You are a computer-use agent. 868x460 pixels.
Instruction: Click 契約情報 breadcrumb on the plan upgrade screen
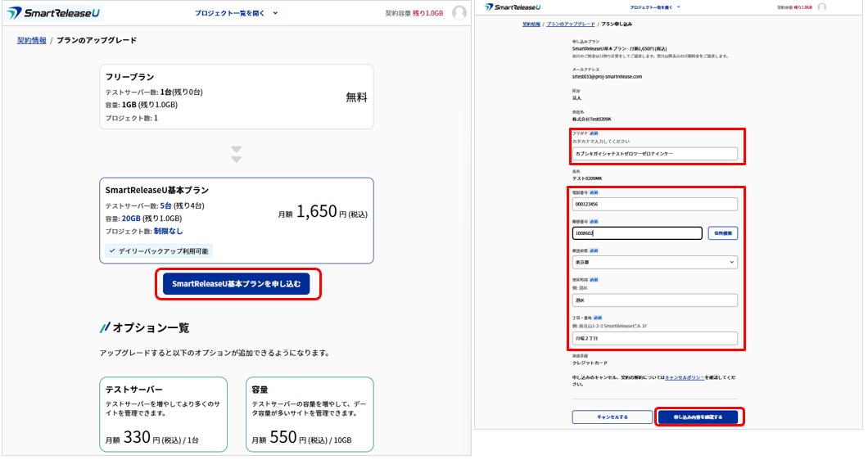32,40
